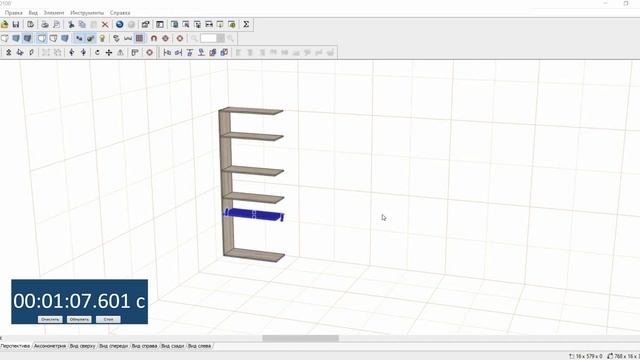Open the Справка menu
This screenshot has width=640, height=360.
pyautogui.click(x=120, y=13)
